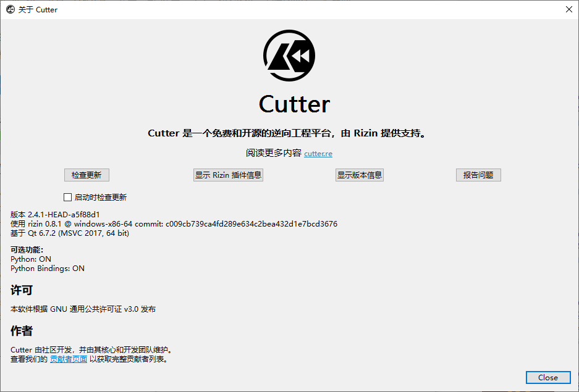The height and width of the screenshot is (392, 579).
Task: Enable the 启动时检查更新 checkbox
Action: coord(68,198)
